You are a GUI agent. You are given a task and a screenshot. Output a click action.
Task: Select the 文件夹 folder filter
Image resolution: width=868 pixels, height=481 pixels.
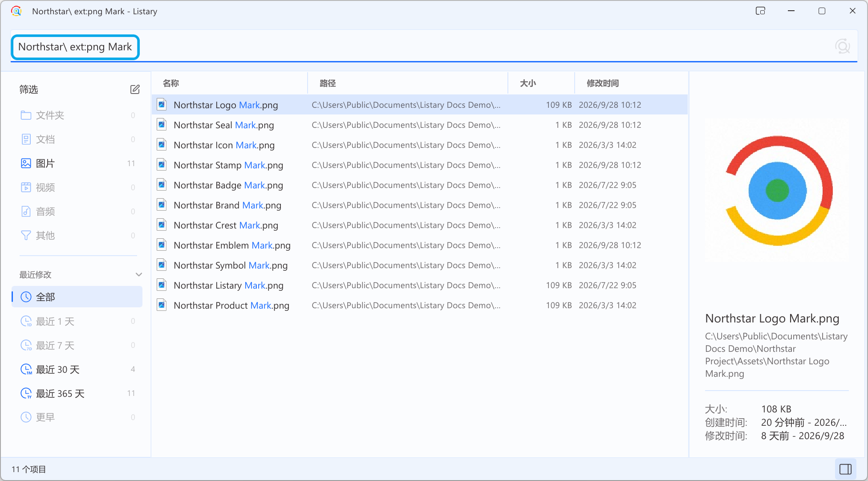[77, 115]
